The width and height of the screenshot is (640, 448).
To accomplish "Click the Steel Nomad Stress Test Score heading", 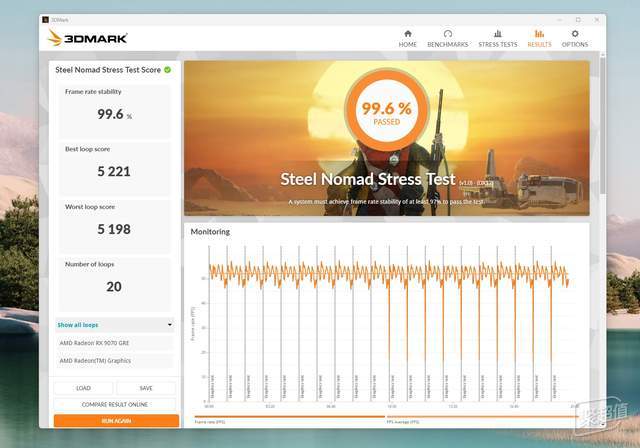I will pyautogui.click(x=108, y=70).
